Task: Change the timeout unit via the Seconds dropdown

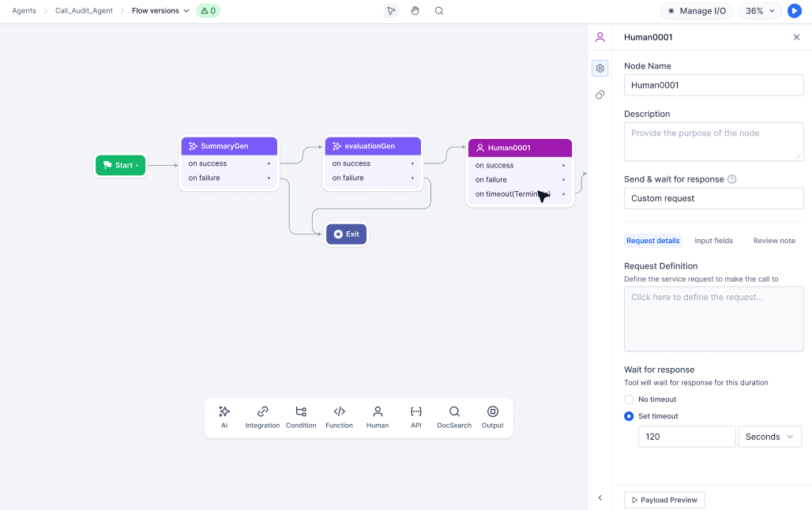Action: (770, 436)
